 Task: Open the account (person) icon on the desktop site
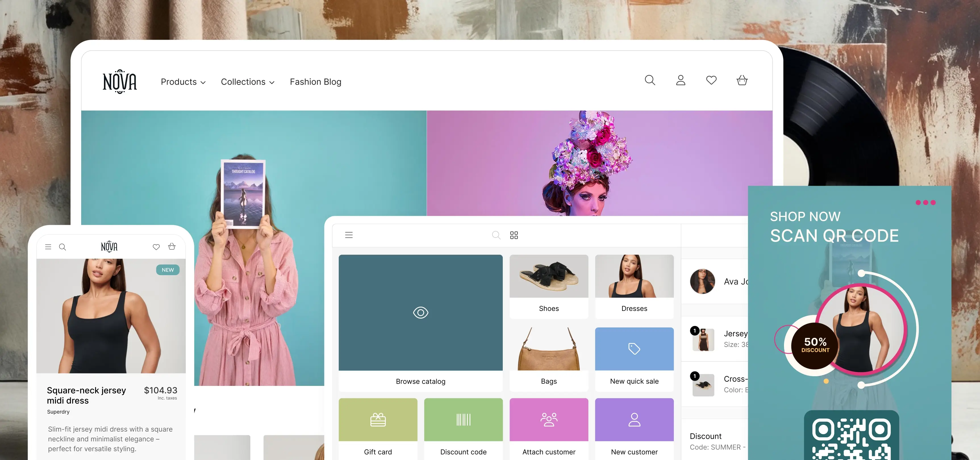681,80
